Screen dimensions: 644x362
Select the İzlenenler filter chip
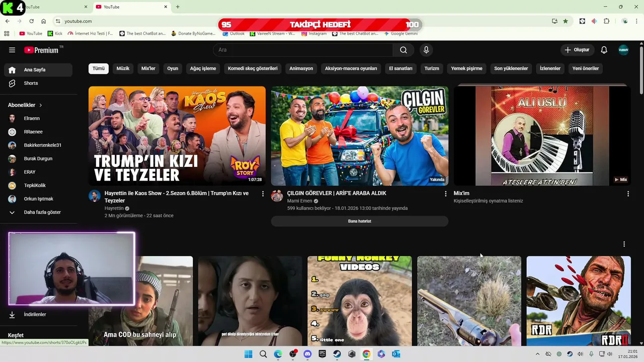tap(550, 68)
